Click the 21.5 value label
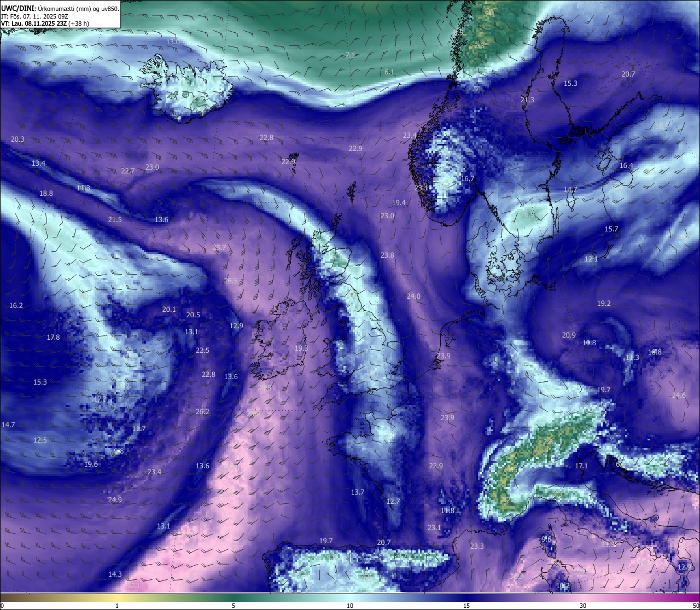Viewport: 700px width, 610px height. (x=115, y=219)
